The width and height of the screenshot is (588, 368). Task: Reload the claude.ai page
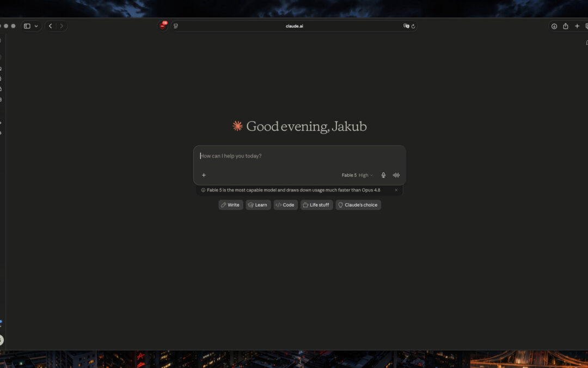tap(413, 26)
